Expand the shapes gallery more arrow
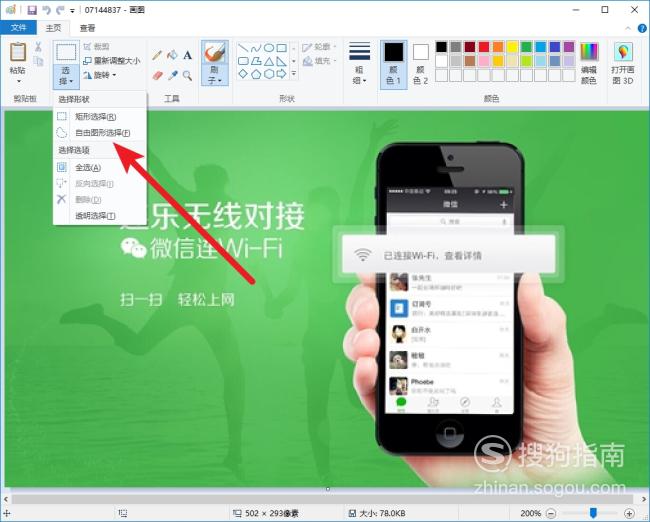The width and height of the screenshot is (650, 522). [x=293, y=74]
